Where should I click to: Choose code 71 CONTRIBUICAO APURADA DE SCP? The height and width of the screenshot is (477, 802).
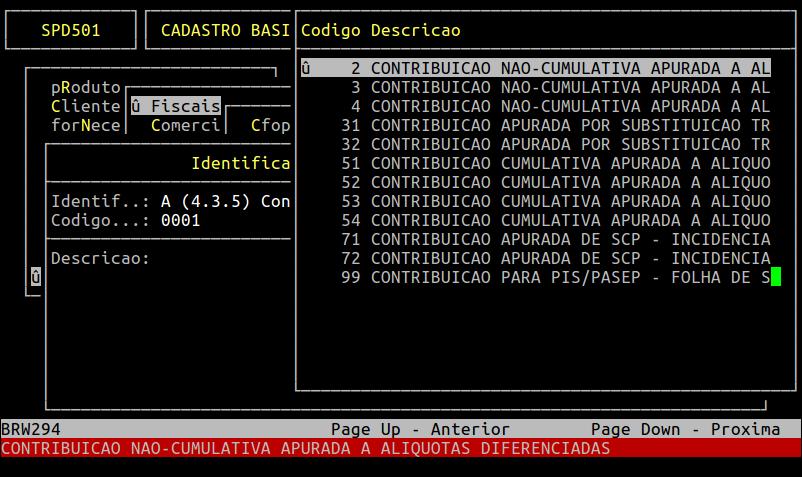pos(555,239)
